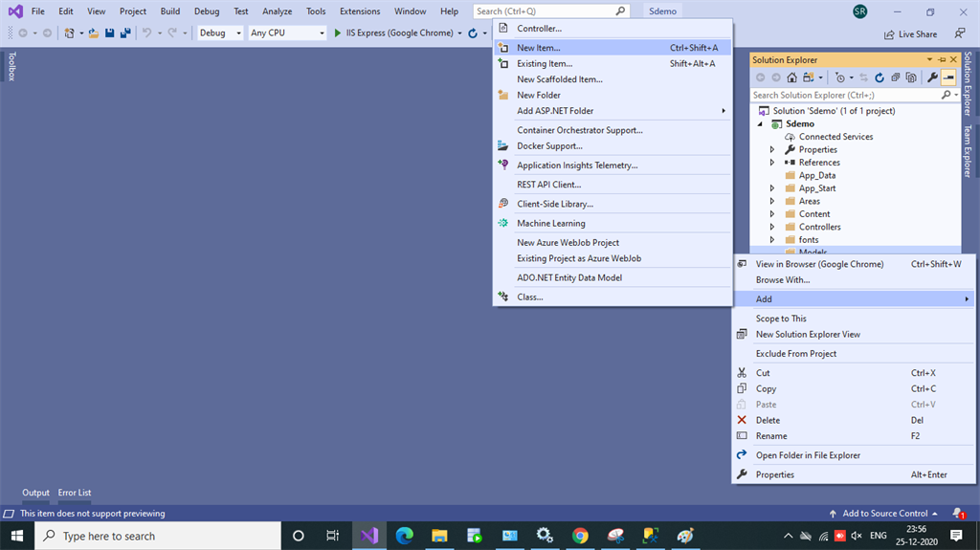Select Controller... in the Add submenu
Image resolution: width=980 pixels, height=550 pixels.
(612, 28)
